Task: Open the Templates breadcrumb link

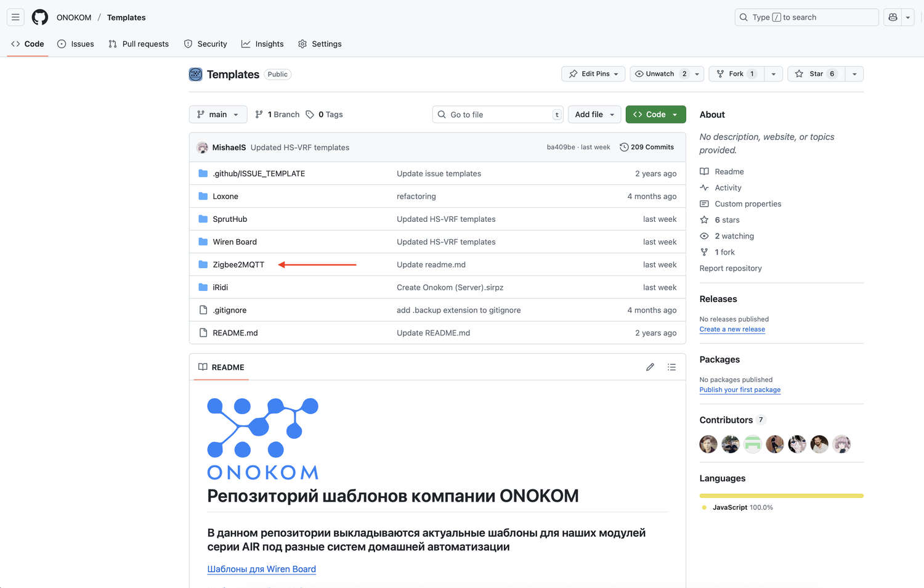Action: pos(126,17)
